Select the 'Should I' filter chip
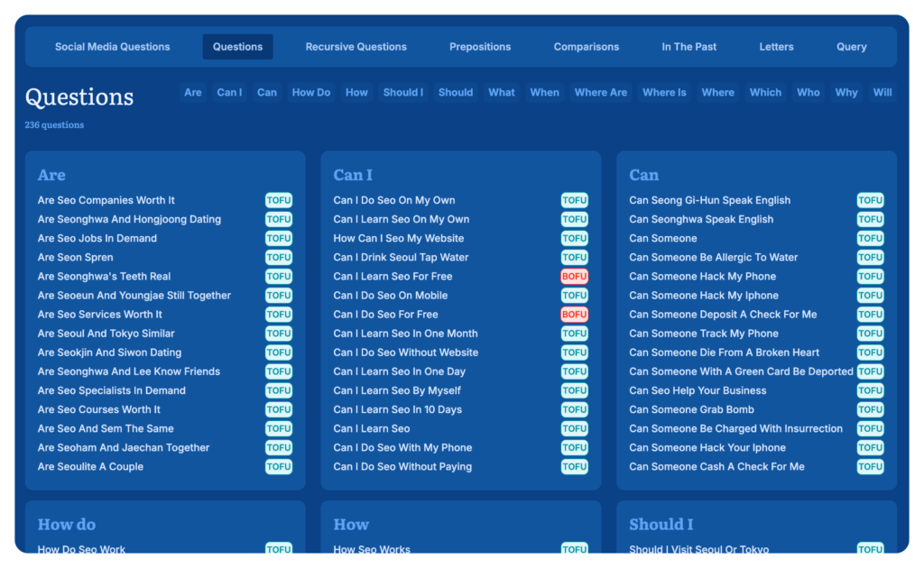The height and width of the screenshot is (568, 924). (402, 92)
